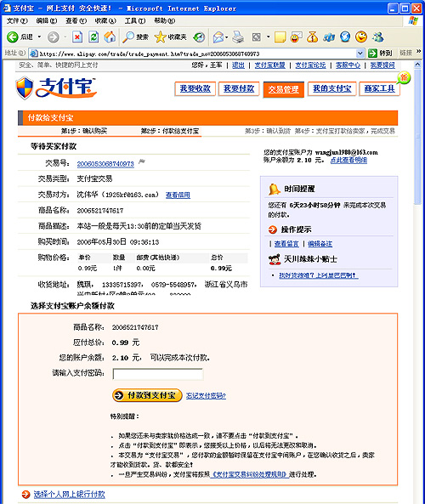Open the 支付宝论坛 link
This screenshot has width=425, height=504.
click(x=310, y=65)
